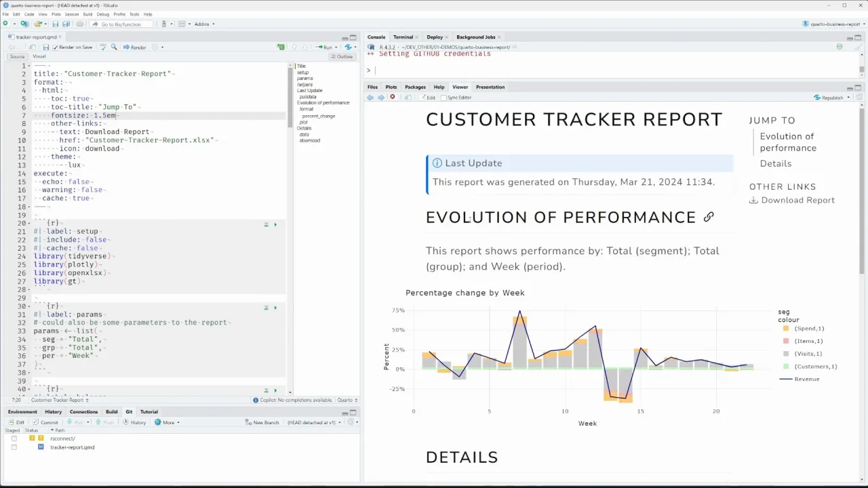
Task: Open the Git More dropdown
Action: [x=167, y=422]
